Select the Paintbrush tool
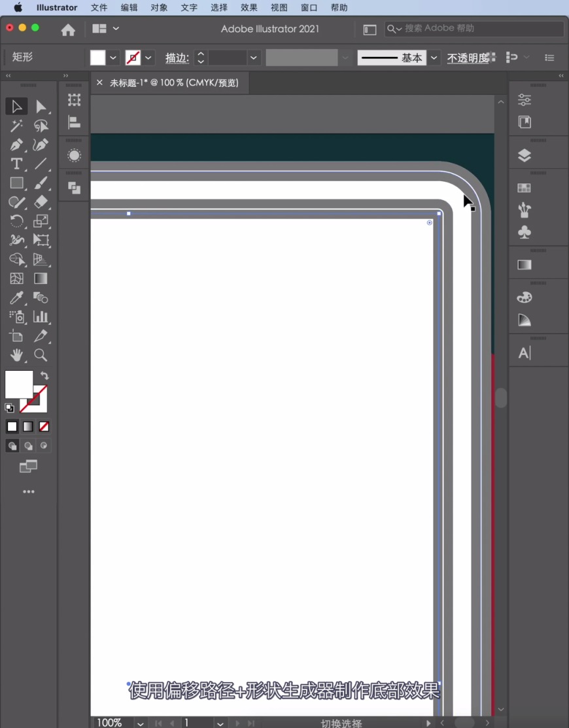 click(x=41, y=183)
